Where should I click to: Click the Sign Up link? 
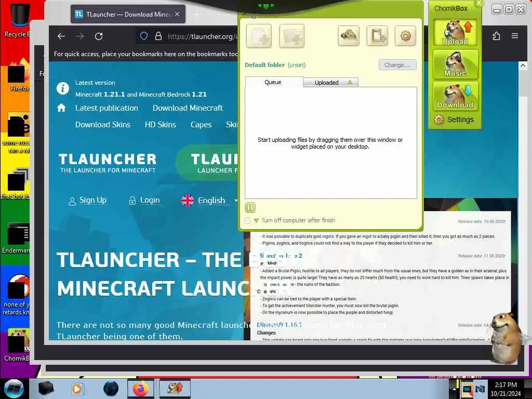pyautogui.click(x=88, y=200)
